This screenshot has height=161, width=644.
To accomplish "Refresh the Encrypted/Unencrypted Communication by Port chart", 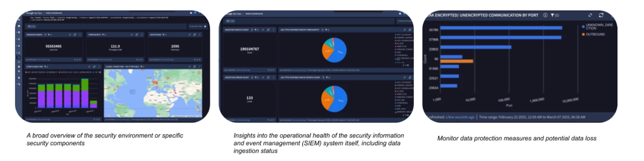I will click(601, 15).
